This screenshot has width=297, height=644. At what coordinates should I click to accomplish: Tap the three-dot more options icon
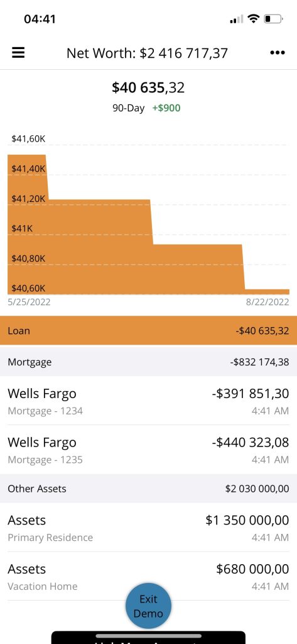pos(278,53)
